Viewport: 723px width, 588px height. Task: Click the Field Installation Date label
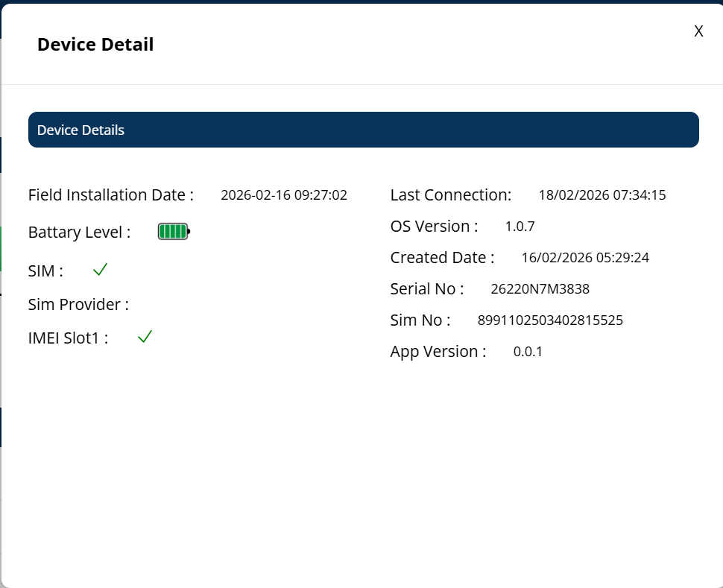point(110,195)
